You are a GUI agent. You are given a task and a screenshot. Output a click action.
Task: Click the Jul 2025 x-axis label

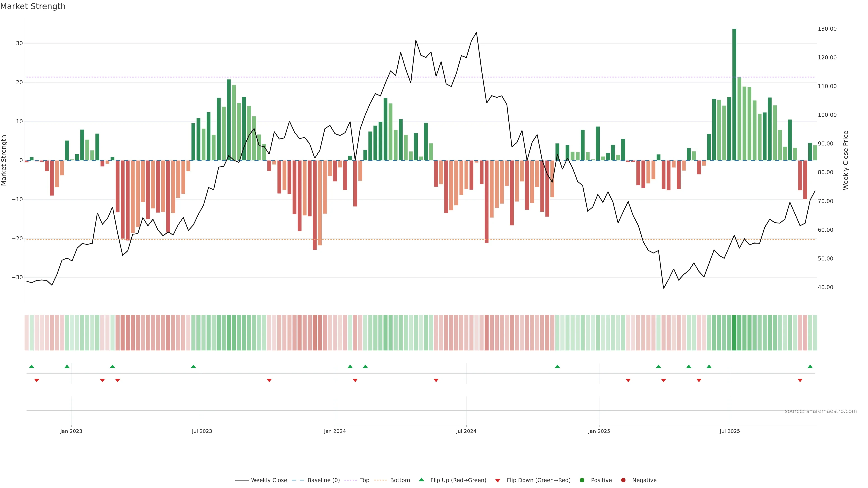pyautogui.click(x=729, y=431)
